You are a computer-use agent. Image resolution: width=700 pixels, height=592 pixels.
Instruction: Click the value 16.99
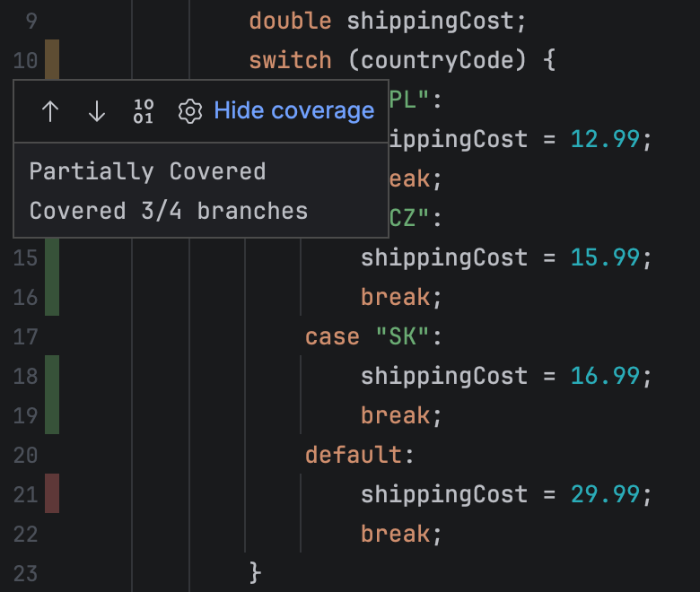click(605, 376)
